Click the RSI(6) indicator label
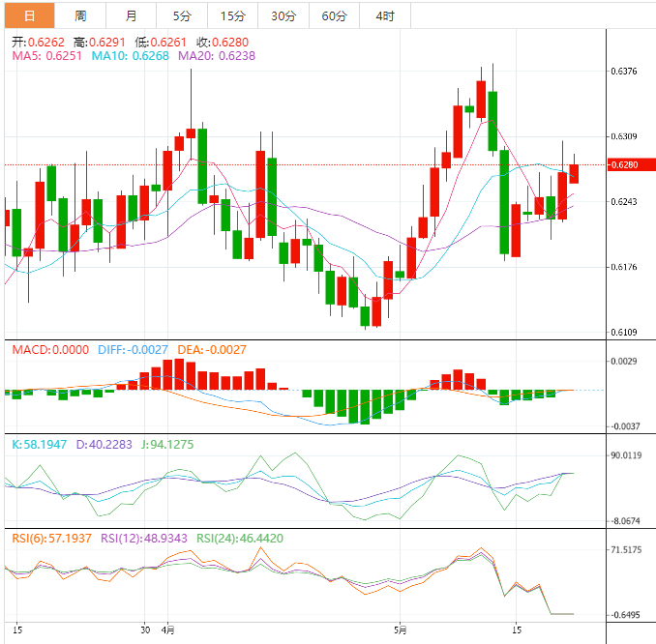The width and height of the screenshot is (656, 644). coord(49,538)
